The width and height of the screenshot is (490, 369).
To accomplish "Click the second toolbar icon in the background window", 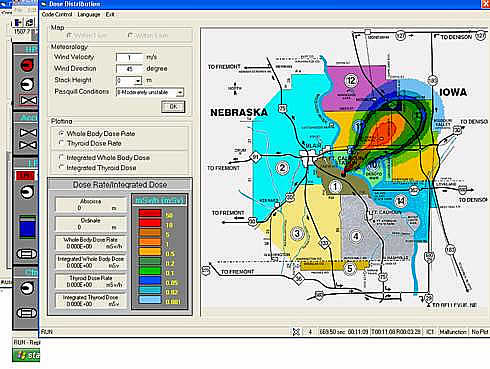I will tap(29, 23).
